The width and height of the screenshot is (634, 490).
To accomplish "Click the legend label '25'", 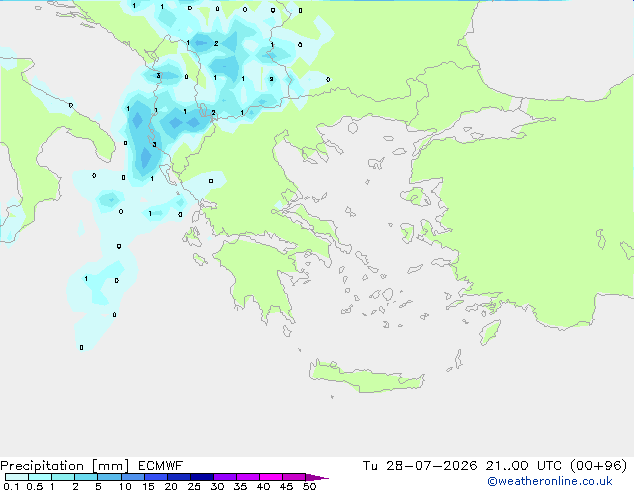I will [x=194, y=486].
